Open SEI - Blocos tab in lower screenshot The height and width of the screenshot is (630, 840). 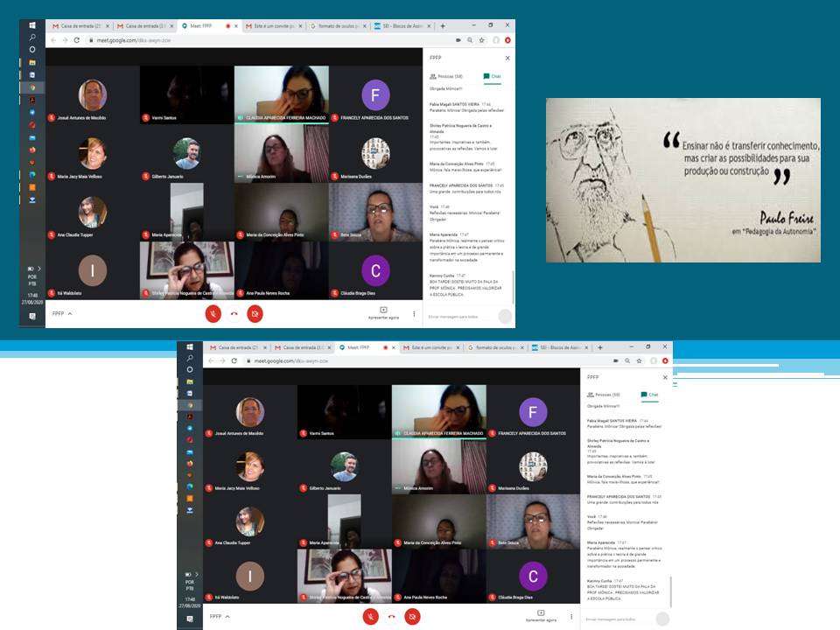tap(560, 347)
